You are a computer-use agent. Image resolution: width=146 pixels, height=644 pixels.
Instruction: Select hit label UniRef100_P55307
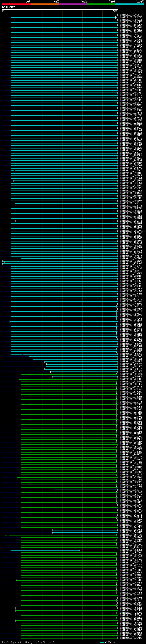click(x=131, y=201)
